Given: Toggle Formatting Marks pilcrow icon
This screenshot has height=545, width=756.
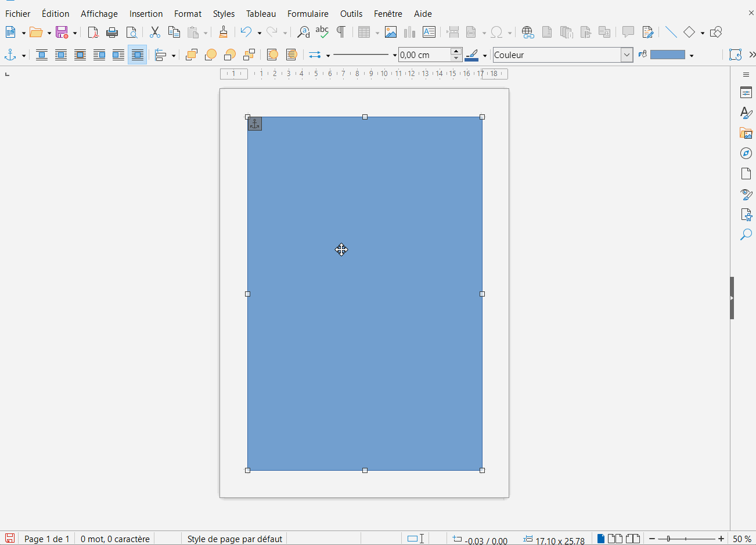Looking at the screenshot, I should pyautogui.click(x=341, y=33).
